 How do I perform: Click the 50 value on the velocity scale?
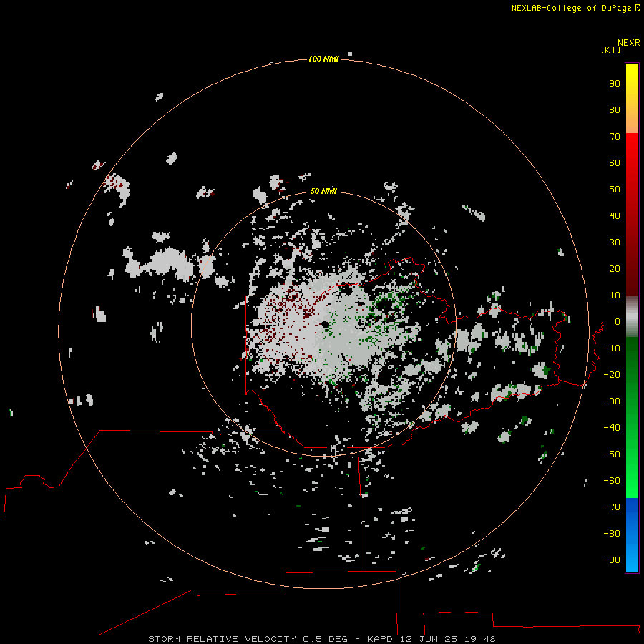[x=615, y=190]
